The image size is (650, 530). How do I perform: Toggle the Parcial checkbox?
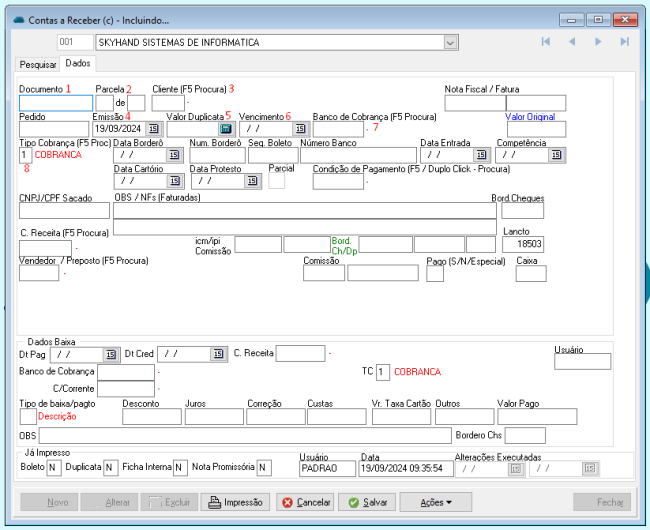[x=277, y=181]
